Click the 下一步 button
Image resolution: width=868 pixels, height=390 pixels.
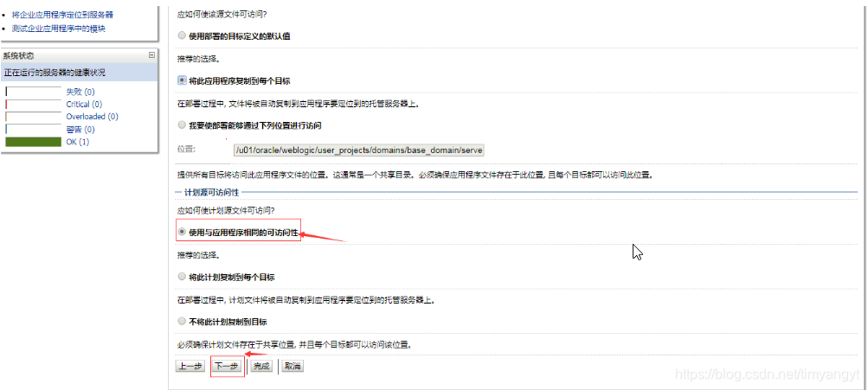[227, 366]
